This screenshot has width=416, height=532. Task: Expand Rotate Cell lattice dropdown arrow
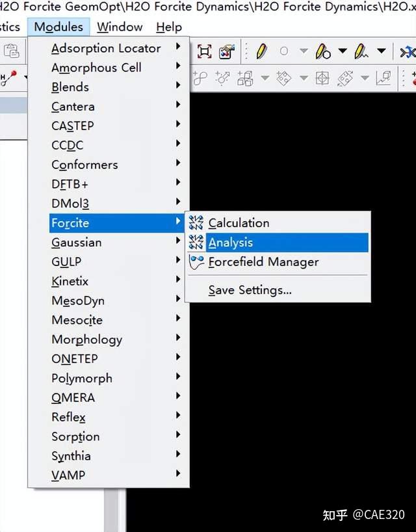pyautogui.click(x=365, y=79)
